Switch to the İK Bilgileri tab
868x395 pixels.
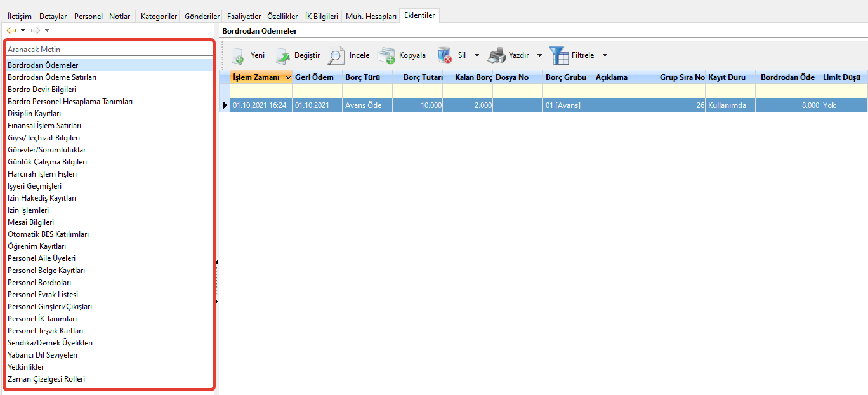click(322, 17)
